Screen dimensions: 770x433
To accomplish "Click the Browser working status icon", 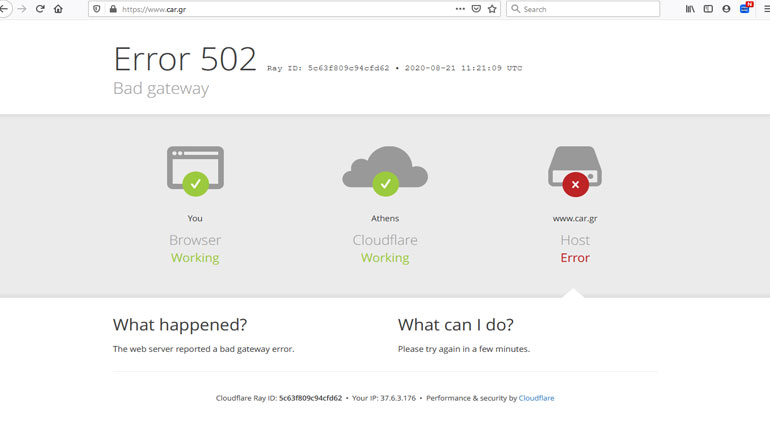I will [195, 170].
